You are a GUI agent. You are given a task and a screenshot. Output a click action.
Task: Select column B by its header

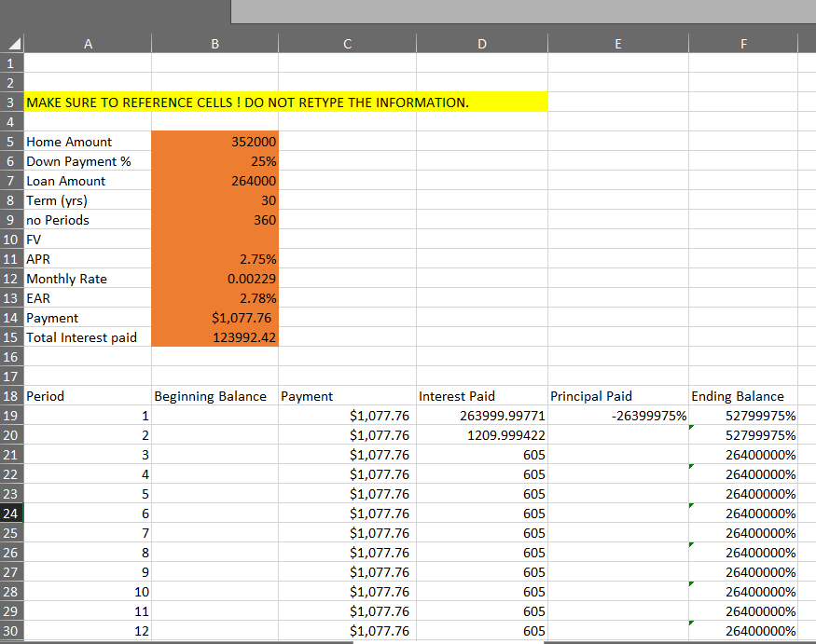pyautogui.click(x=214, y=43)
